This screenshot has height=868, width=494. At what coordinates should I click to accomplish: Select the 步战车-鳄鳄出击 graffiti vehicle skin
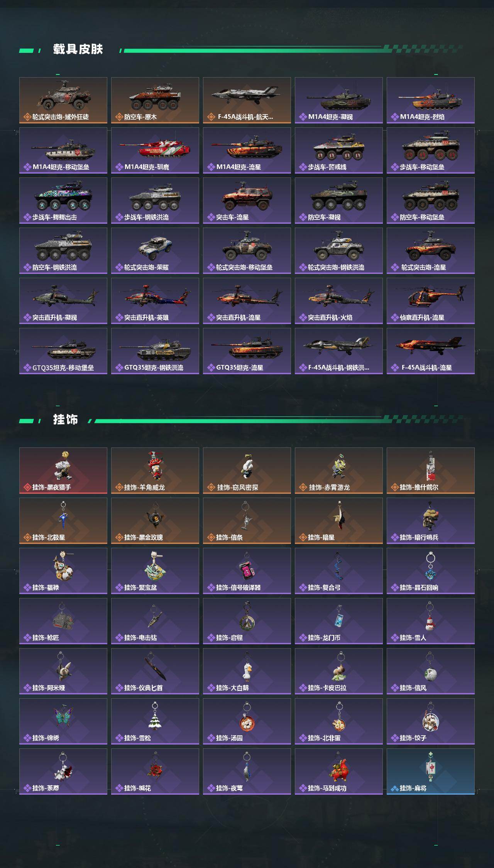[63, 201]
